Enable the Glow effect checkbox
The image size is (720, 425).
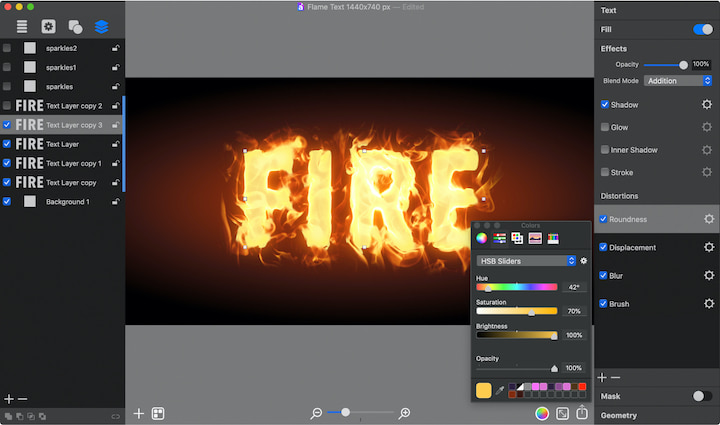pyautogui.click(x=605, y=127)
